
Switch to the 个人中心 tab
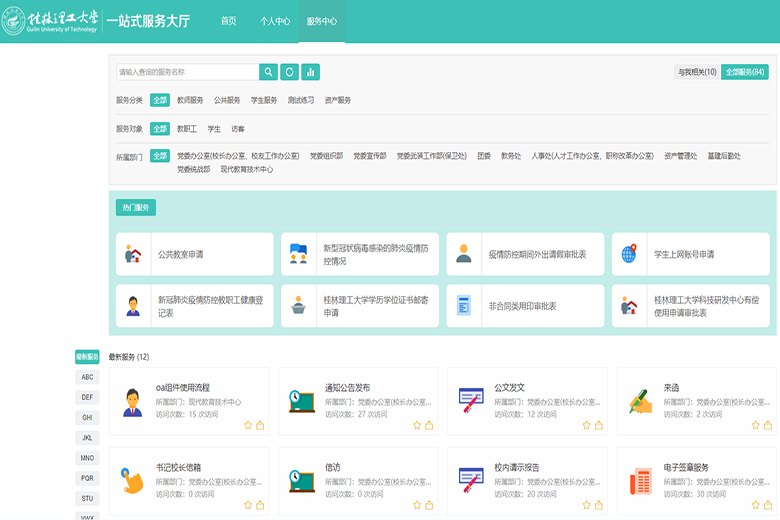(275, 21)
